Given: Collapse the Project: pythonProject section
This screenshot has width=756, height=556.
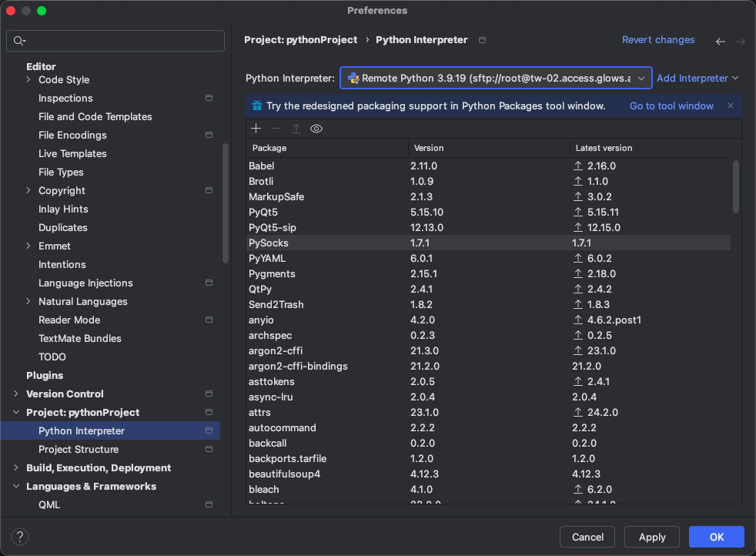Looking at the screenshot, I should (16, 412).
